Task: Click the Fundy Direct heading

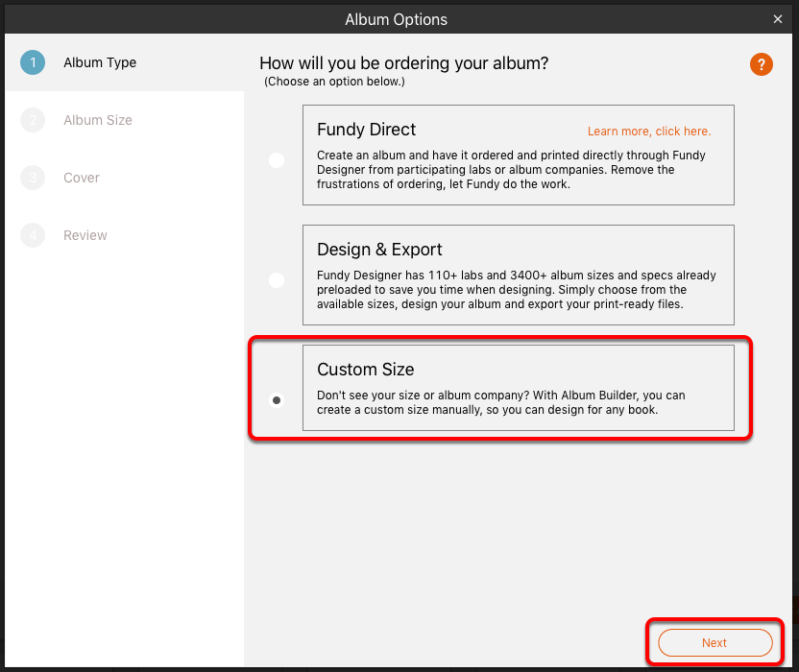Action: point(367,130)
